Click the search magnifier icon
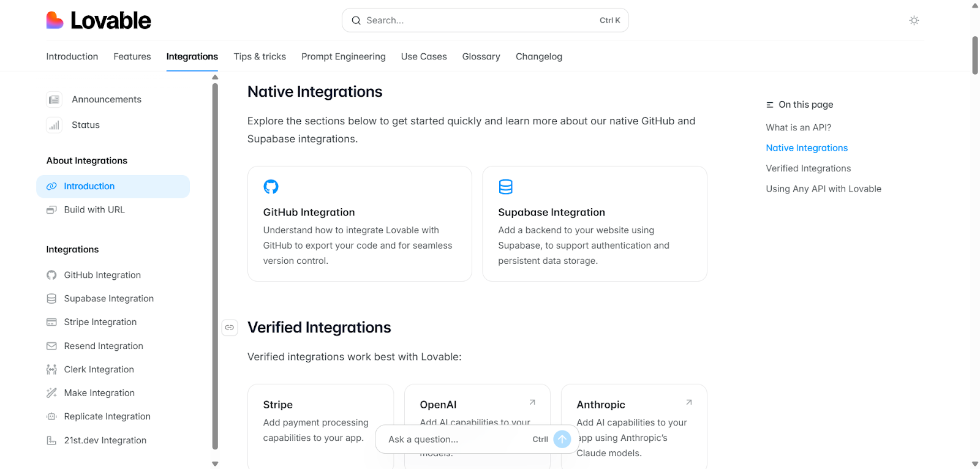980x469 pixels. 356,20
